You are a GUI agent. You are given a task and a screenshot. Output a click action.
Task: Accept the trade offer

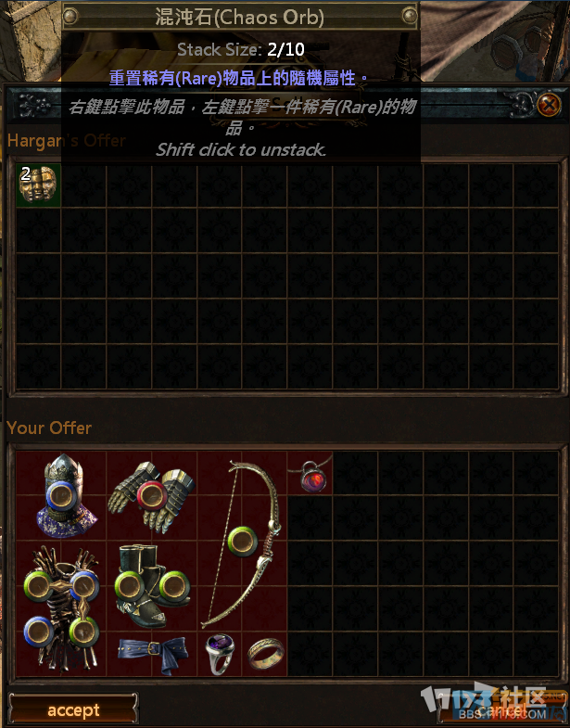73,709
